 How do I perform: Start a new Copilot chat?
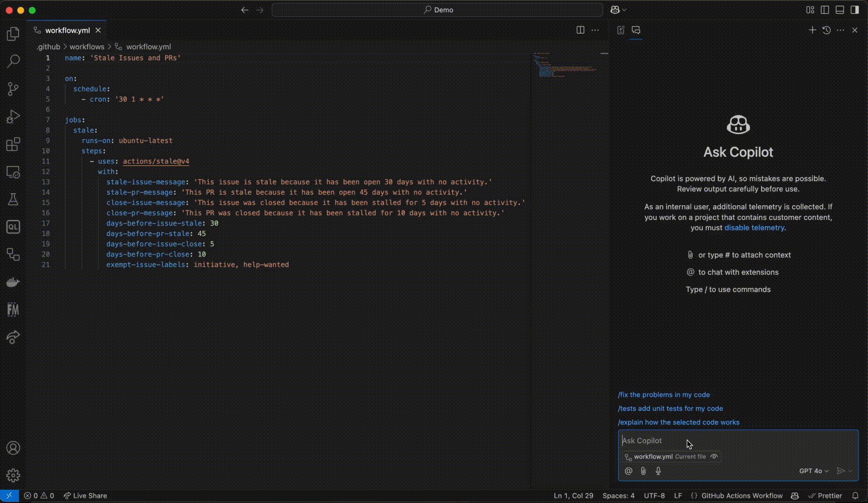point(813,30)
